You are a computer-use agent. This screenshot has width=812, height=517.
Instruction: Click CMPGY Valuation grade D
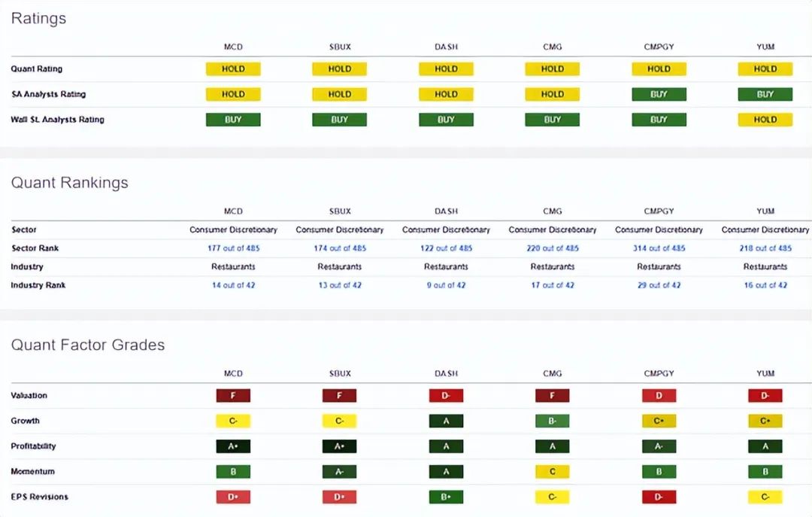[x=659, y=396]
